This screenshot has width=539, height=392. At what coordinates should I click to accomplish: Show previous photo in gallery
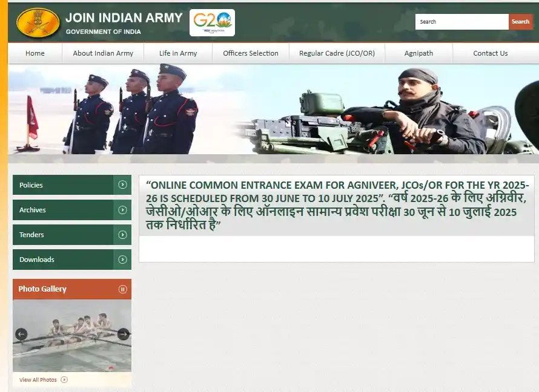[21, 334]
